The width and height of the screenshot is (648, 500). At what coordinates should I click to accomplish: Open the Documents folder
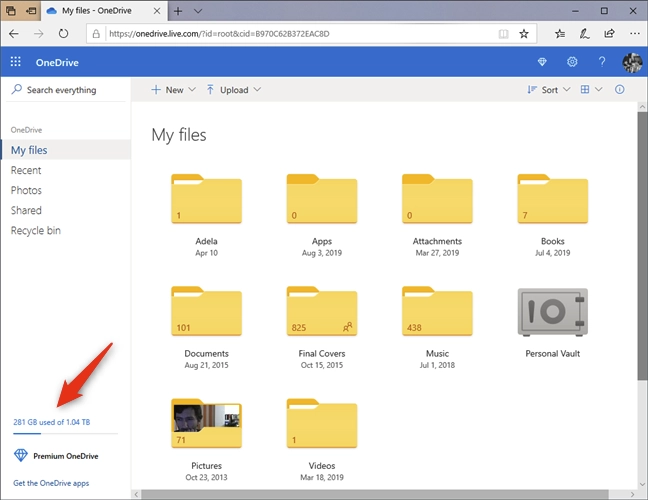point(206,311)
